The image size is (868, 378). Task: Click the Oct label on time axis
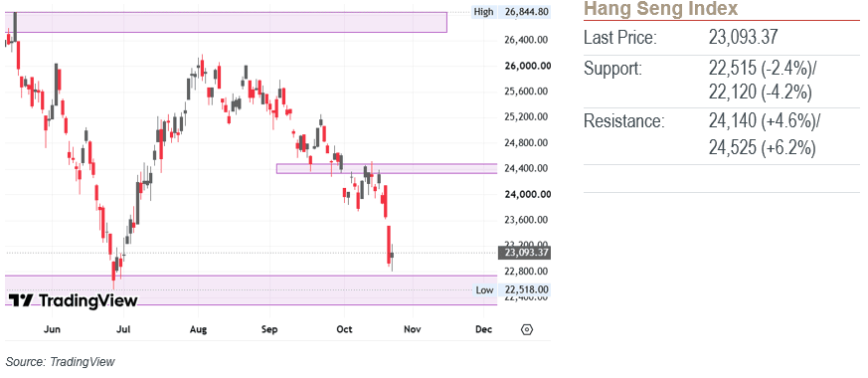point(344,330)
